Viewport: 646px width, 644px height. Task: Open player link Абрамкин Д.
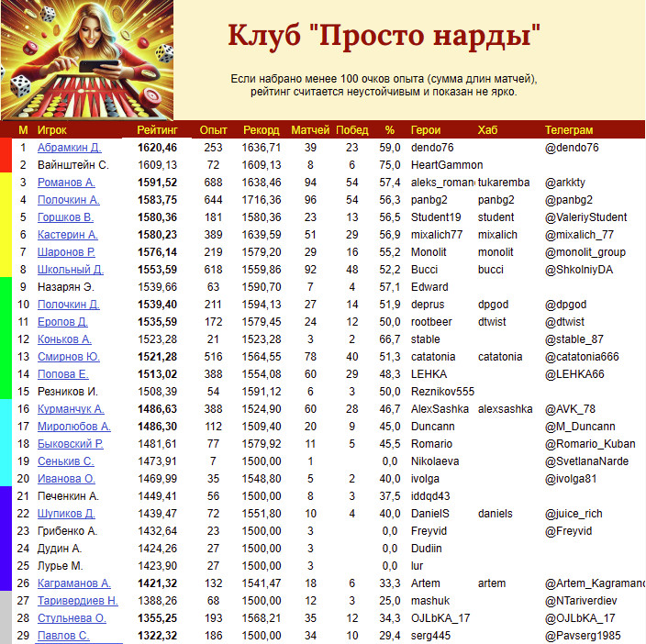69,148
